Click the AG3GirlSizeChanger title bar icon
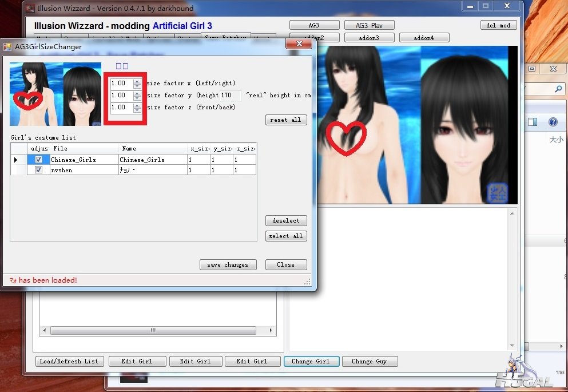 tap(7, 47)
